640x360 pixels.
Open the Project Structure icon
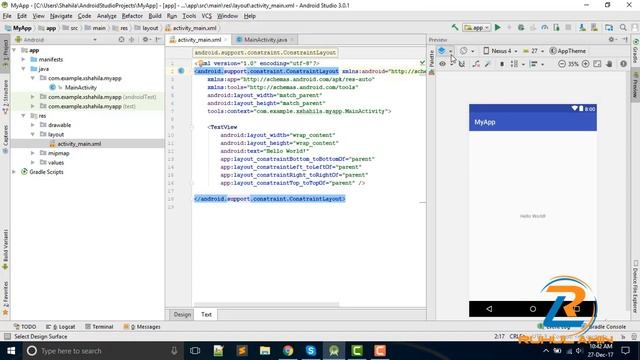[609, 27]
